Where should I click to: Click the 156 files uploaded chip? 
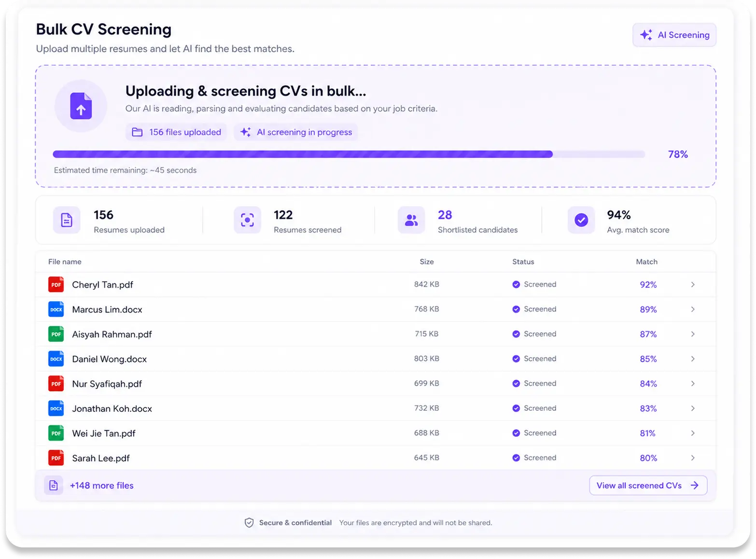point(177,132)
